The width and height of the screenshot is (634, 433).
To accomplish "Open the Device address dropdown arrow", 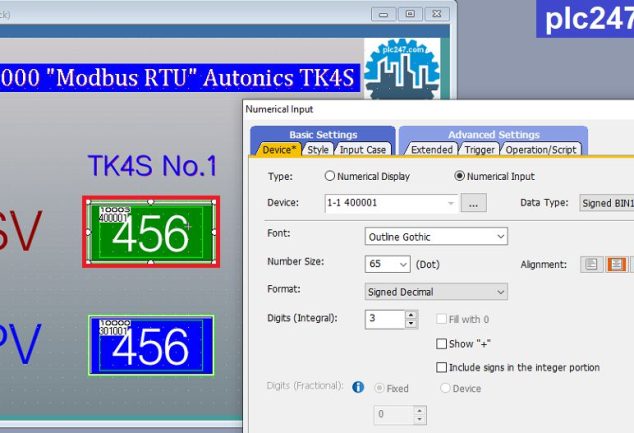I will [451, 203].
